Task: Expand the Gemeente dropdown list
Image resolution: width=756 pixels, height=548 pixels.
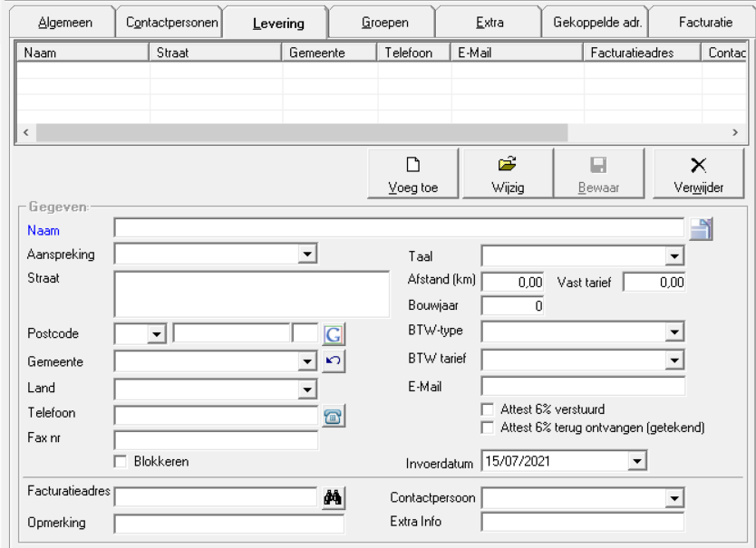Action: tap(307, 361)
